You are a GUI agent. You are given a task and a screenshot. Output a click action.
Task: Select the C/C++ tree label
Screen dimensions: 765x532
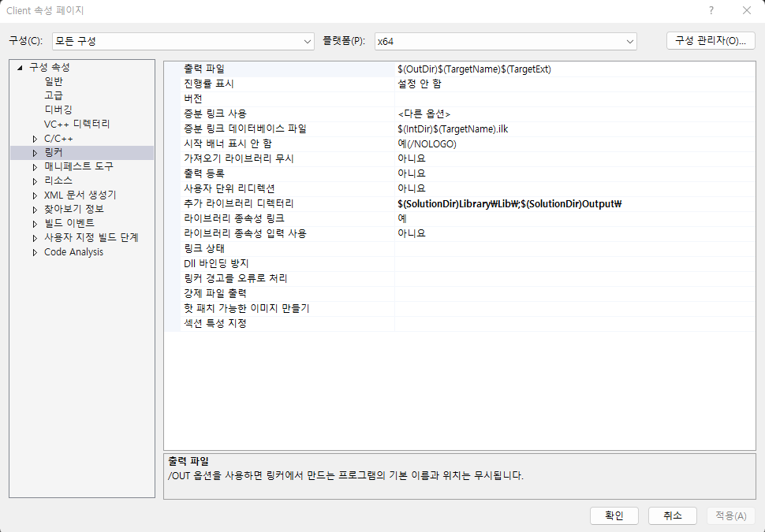58,139
